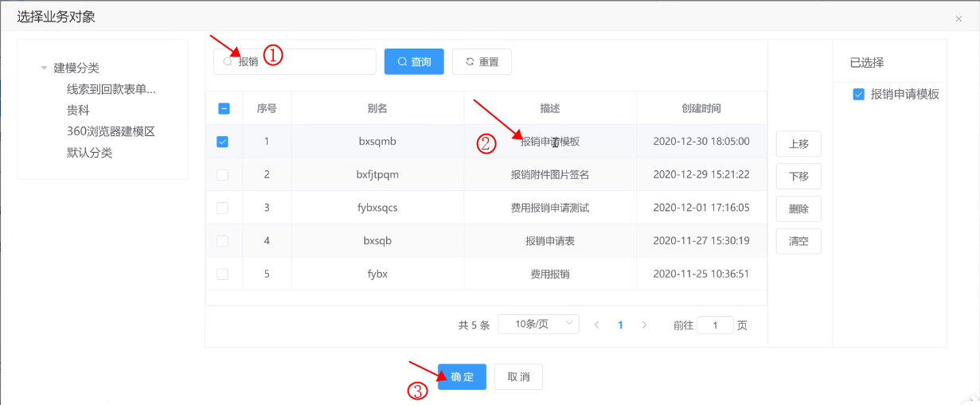Uncheck 报销申请模板 in the selected list
The width and height of the screenshot is (980, 405).
pos(858,94)
